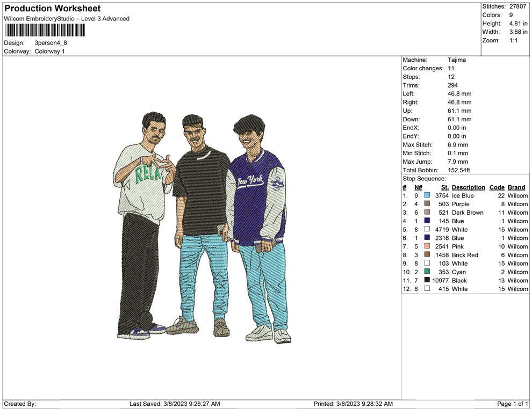Click the Printed timestamp
The image size is (532, 409).
[x=353, y=404]
